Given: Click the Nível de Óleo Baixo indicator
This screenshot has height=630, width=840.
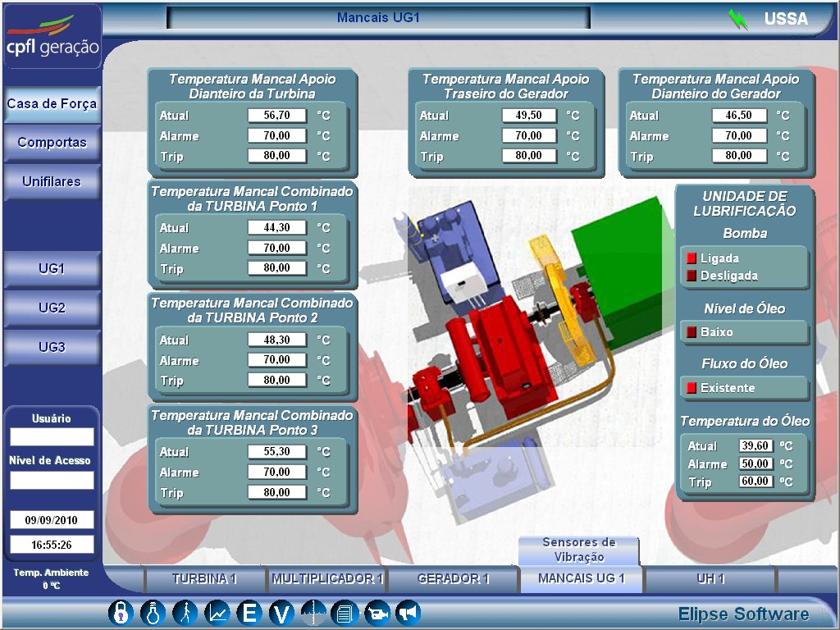Looking at the screenshot, I should pos(692,332).
